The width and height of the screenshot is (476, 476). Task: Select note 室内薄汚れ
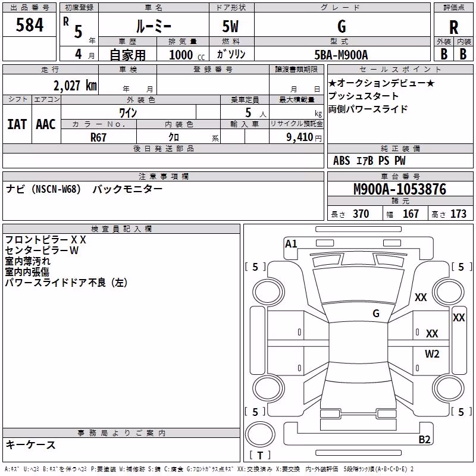(x=27, y=261)
